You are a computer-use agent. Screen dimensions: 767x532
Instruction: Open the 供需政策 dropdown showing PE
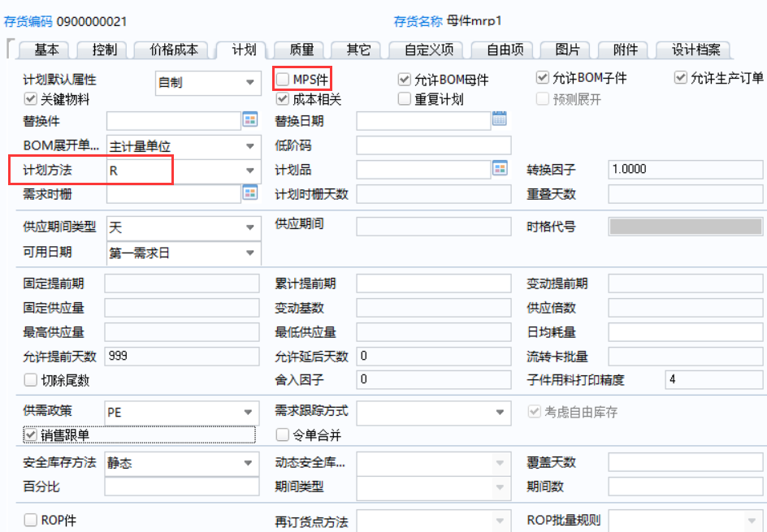click(x=249, y=412)
